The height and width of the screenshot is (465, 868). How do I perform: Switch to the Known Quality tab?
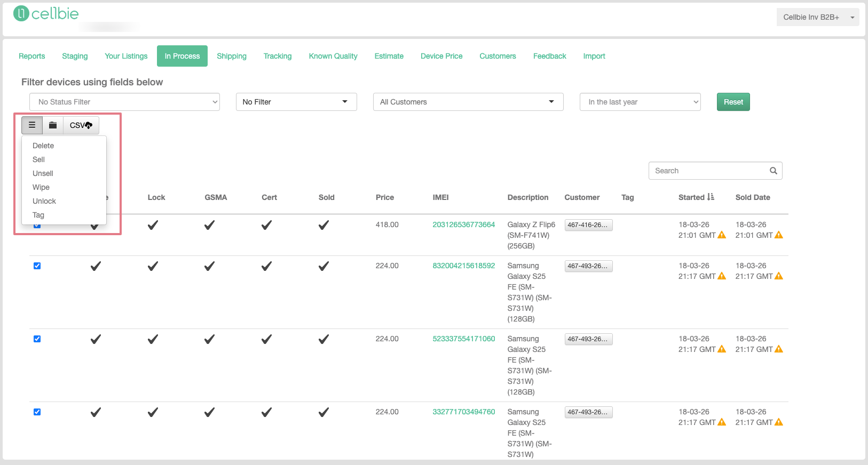333,56
